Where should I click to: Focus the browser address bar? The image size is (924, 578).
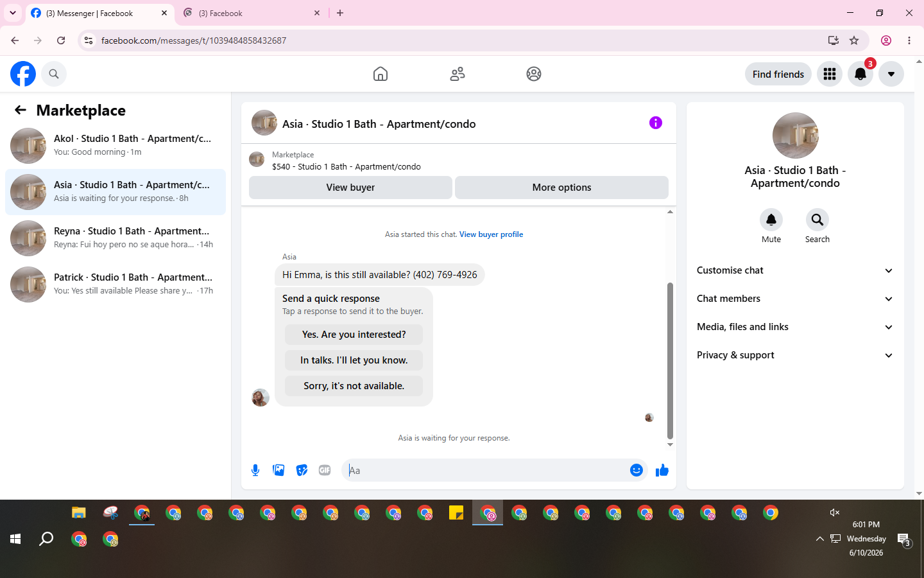pyautogui.click(x=459, y=40)
